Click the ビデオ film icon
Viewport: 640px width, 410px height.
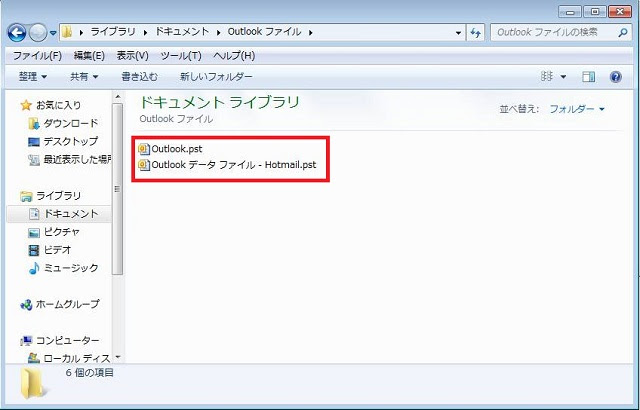point(33,250)
